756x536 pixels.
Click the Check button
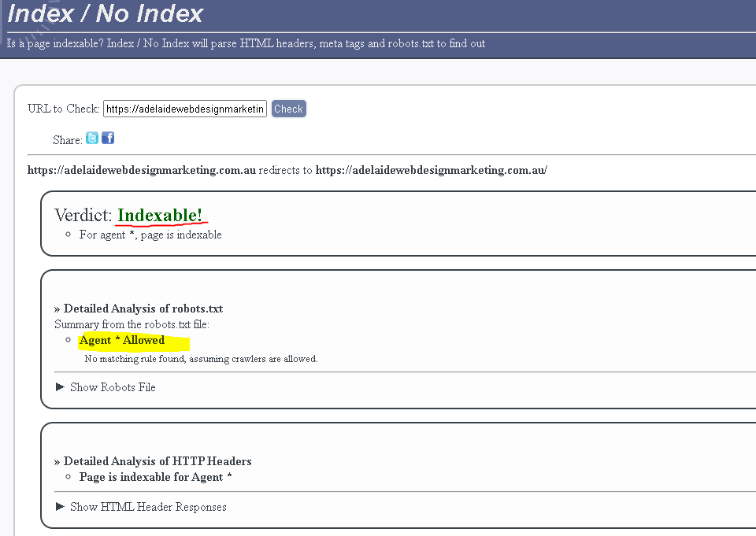point(288,109)
